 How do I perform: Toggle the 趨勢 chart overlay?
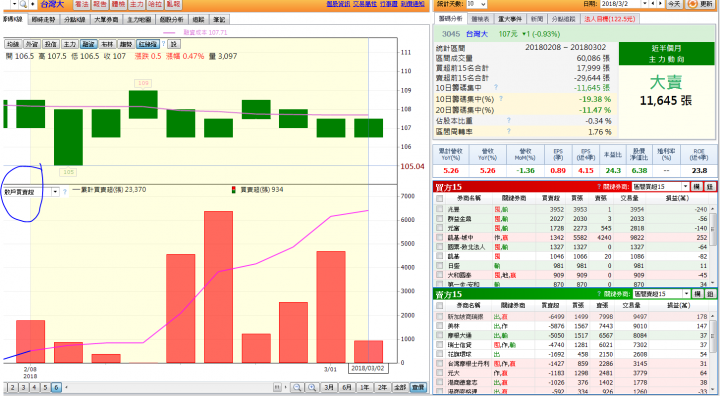126,44
